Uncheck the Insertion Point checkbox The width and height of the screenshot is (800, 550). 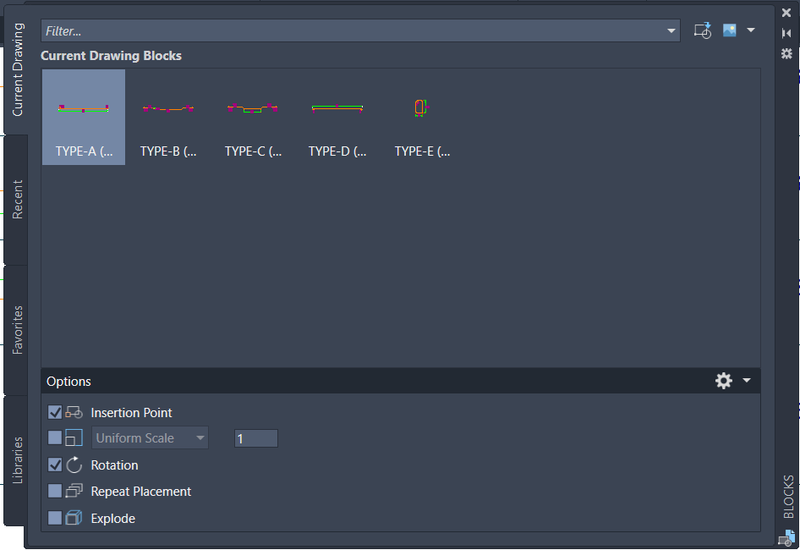point(55,412)
